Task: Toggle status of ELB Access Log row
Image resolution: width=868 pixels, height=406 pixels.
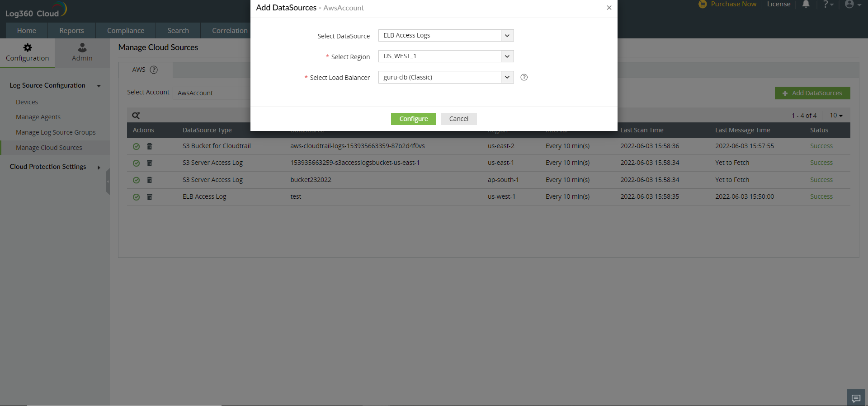Action: tap(136, 197)
